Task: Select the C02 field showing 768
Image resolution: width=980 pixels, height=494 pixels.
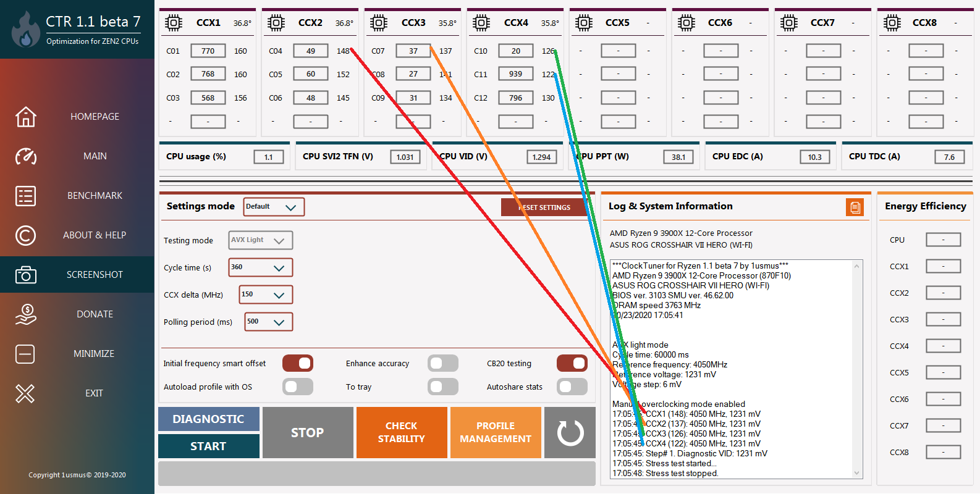Action: pyautogui.click(x=208, y=74)
